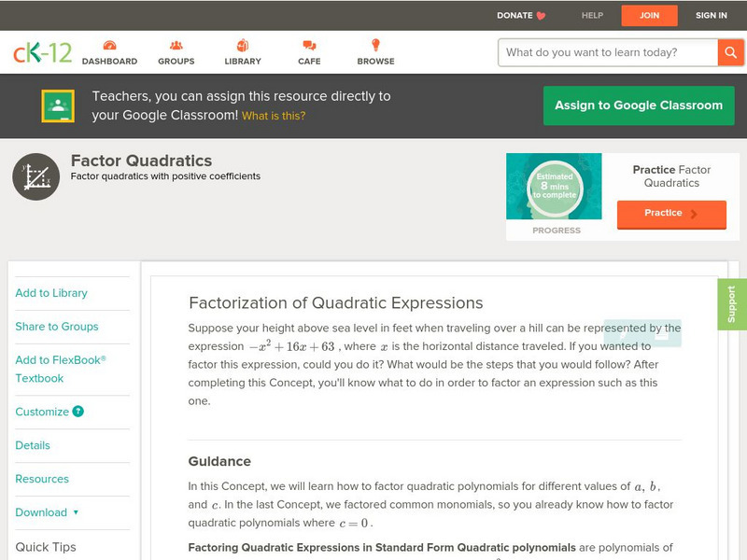Open the Dashboard gauge icon
The width and height of the screenshot is (747, 560).
109,45
